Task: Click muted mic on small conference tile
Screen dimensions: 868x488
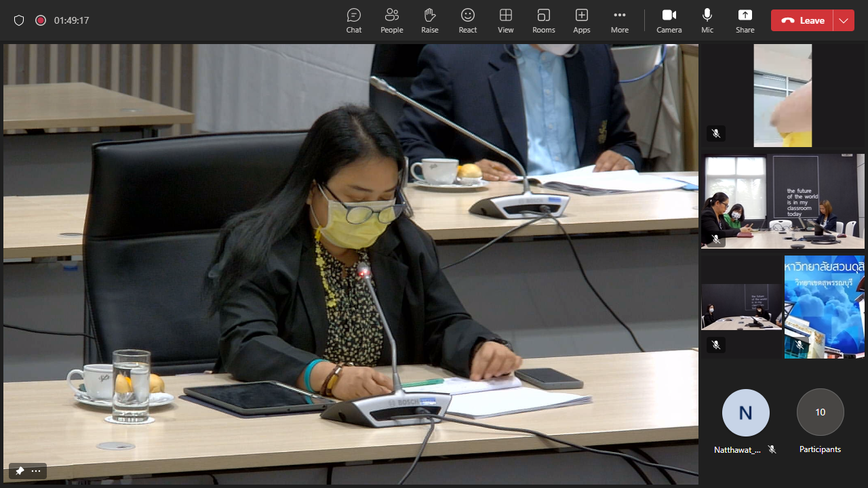Action: pyautogui.click(x=716, y=345)
